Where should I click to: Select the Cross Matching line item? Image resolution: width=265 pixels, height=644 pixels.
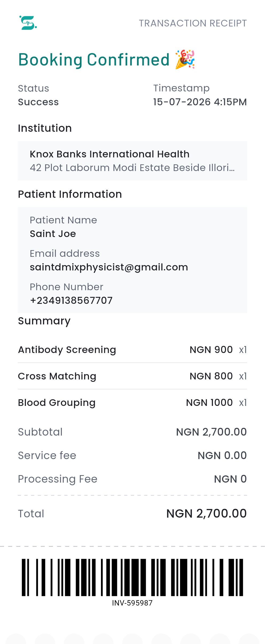click(x=132, y=376)
